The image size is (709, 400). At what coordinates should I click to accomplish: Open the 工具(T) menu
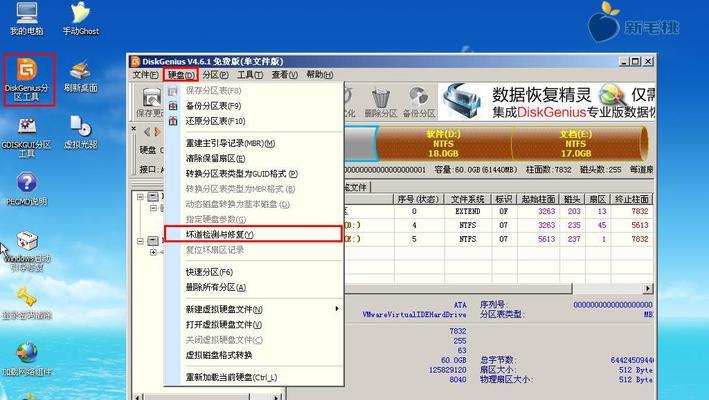(x=250, y=75)
